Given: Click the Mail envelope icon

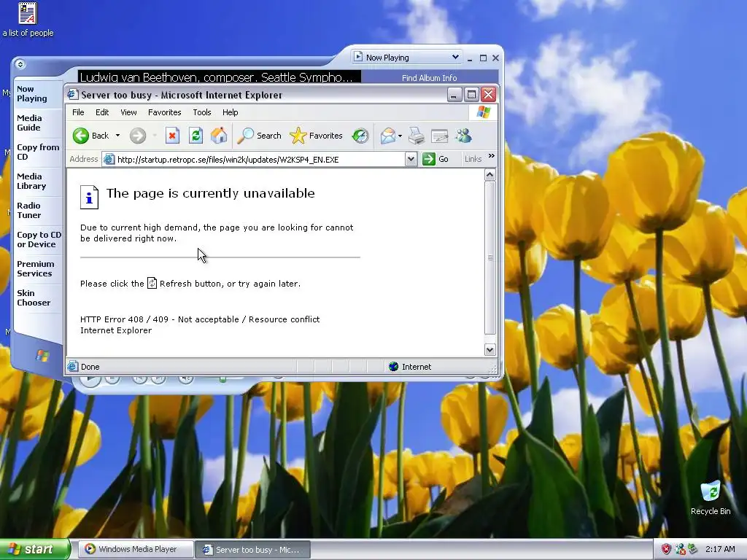Looking at the screenshot, I should 387,136.
